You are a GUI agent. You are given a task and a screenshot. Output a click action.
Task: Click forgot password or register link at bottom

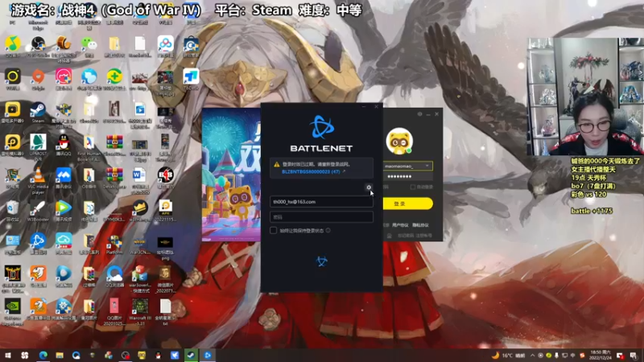coord(415,236)
